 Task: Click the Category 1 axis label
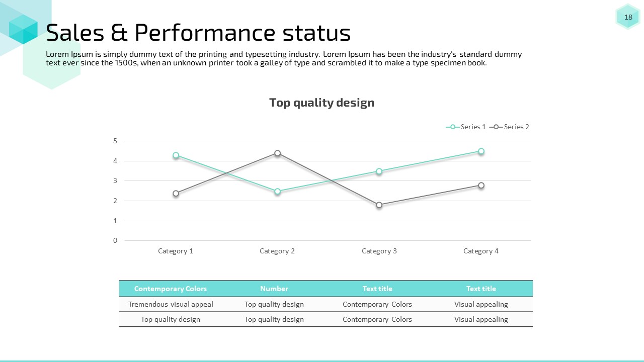click(x=176, y=251)
